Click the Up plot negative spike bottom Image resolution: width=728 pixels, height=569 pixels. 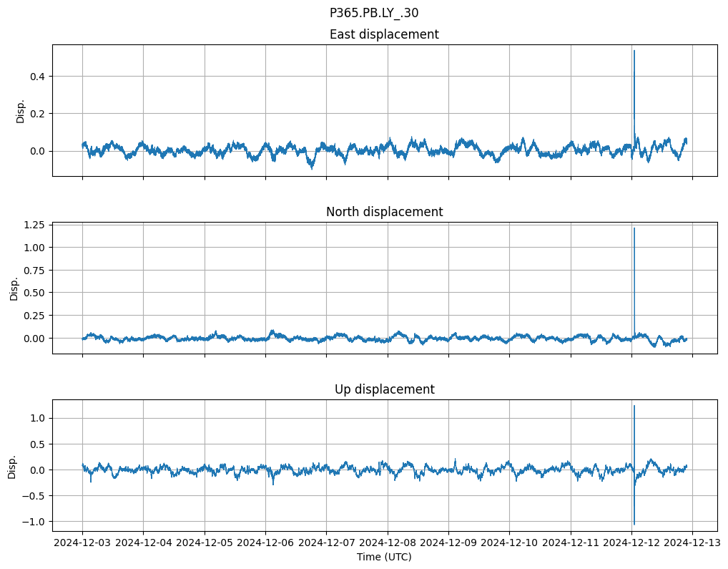[634, 523]
